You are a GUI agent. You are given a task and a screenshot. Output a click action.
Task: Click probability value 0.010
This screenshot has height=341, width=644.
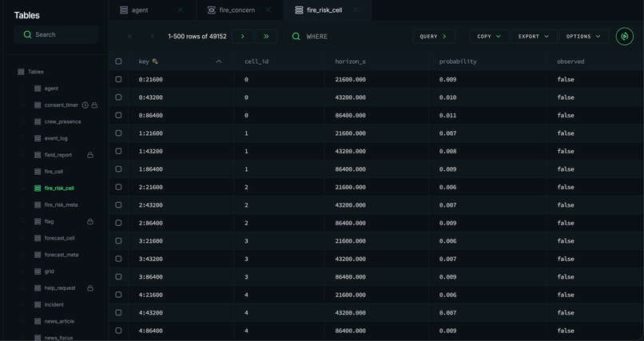tap(447, 97)
